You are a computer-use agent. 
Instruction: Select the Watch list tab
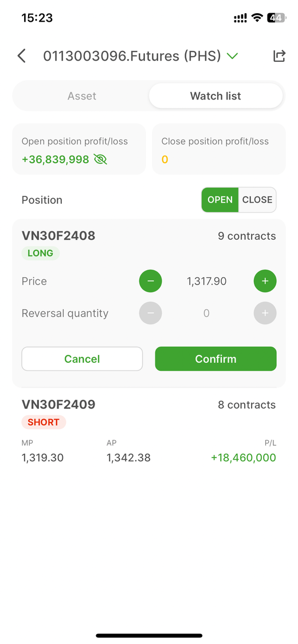216,96
